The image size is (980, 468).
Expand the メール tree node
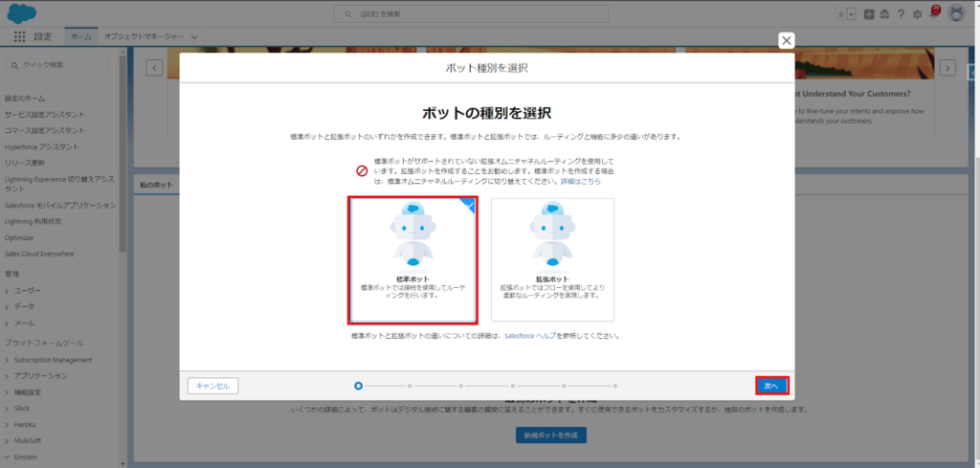click(7, 323)
